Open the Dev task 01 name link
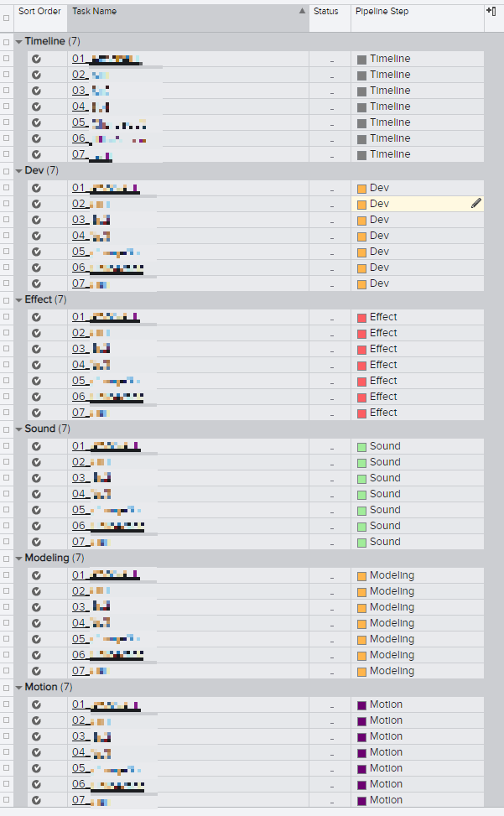This screenshot has height=816, width=504. [107, 188]
